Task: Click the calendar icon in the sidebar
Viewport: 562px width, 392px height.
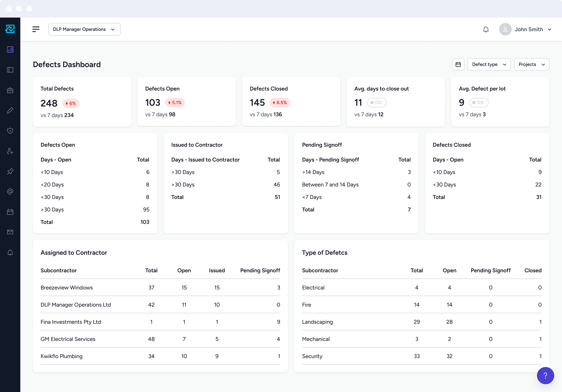Action: [10, 211]
